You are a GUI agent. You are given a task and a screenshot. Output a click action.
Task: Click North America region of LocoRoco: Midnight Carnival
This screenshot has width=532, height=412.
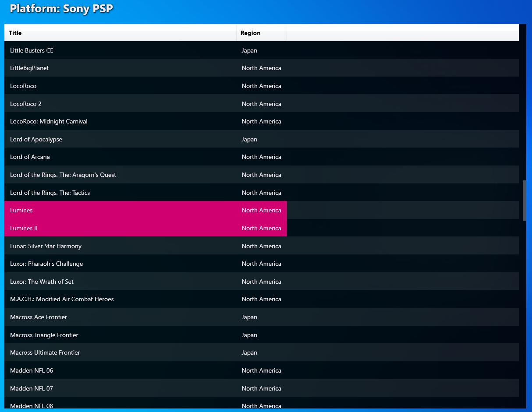(261, 121)
